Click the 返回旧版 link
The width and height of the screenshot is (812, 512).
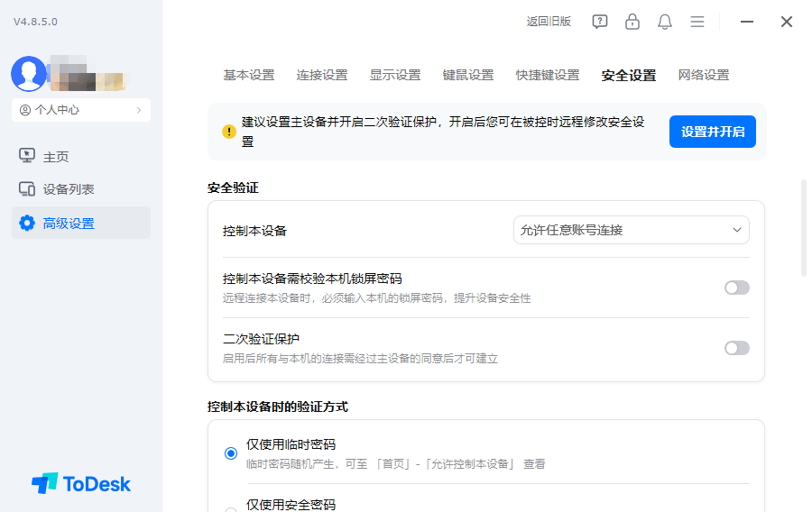point(549,22)
